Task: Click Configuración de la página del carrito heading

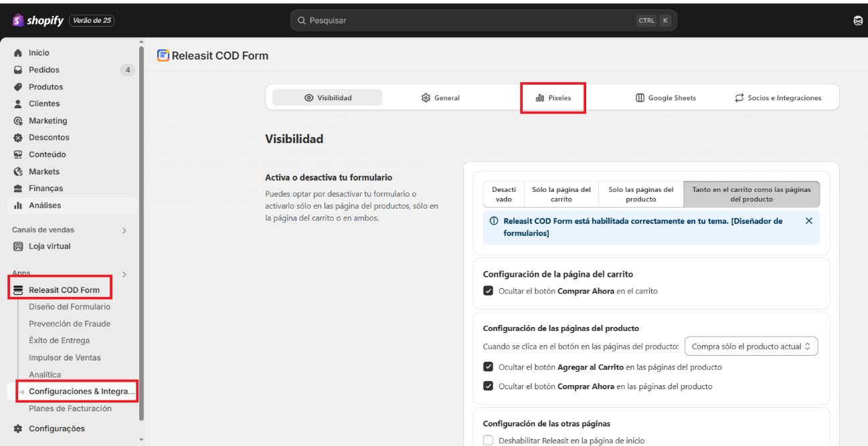Action: [558, 274]
